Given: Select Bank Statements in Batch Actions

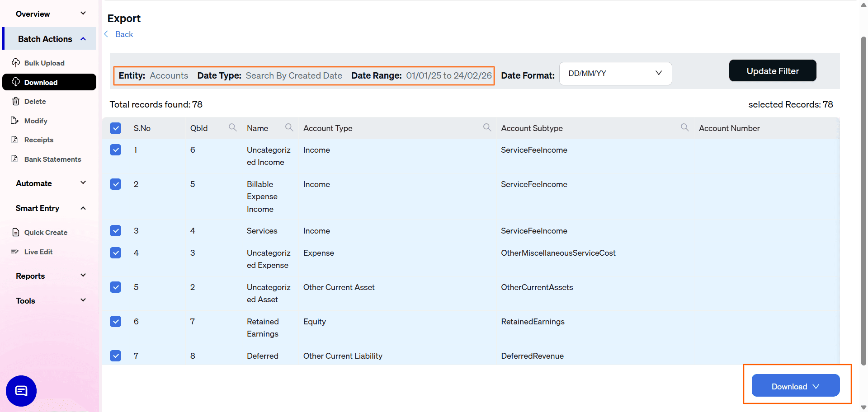Looking at the screenshot, I should coord(52,159).
